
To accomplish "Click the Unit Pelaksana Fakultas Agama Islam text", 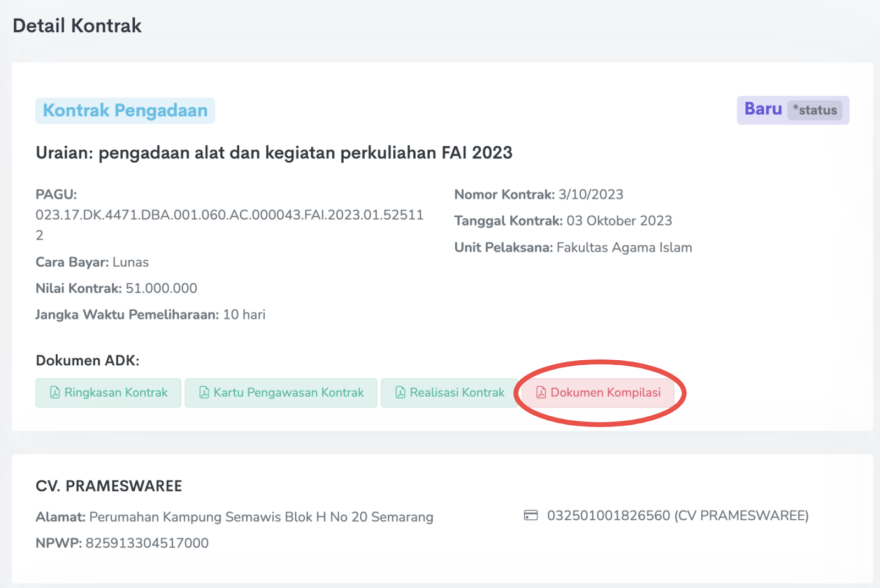I will [x=573, y=248].
